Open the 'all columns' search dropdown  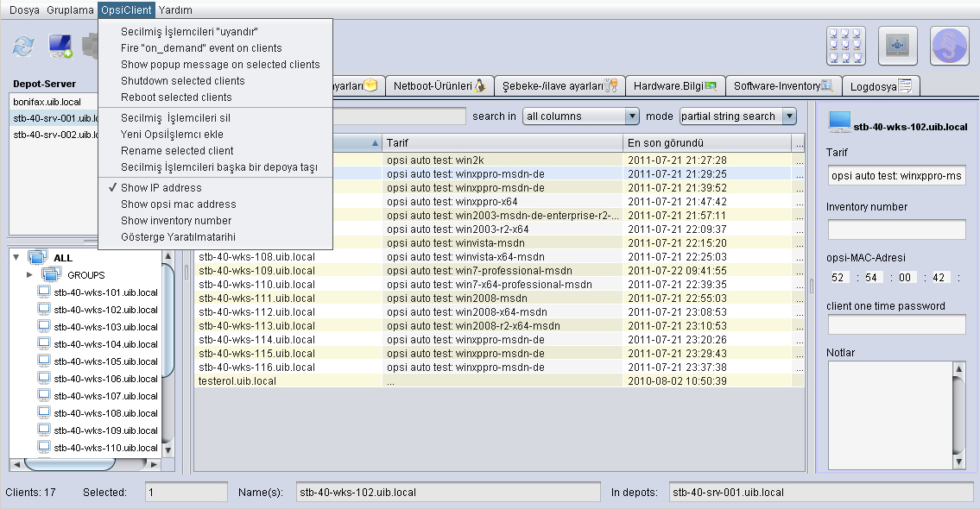click(x=581, y=116)
